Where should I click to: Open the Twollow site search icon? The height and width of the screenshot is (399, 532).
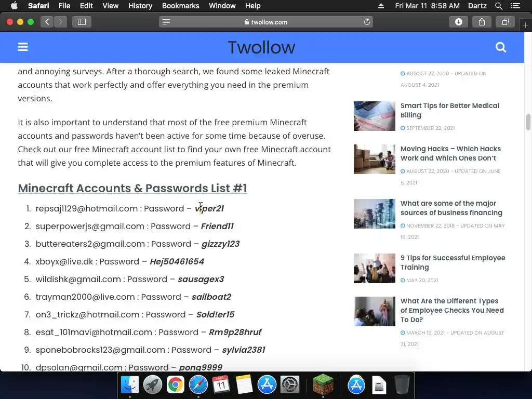point(500,47)
